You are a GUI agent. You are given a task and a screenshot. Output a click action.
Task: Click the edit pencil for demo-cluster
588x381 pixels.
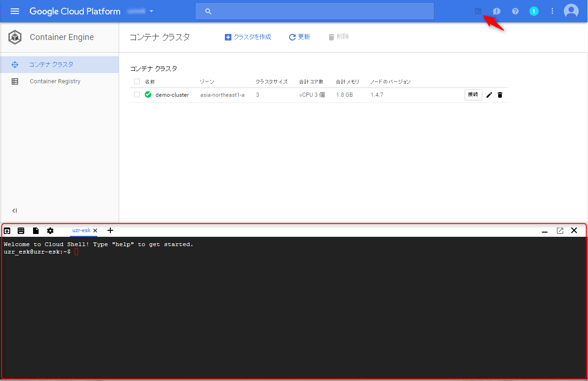tap(489, 95)
